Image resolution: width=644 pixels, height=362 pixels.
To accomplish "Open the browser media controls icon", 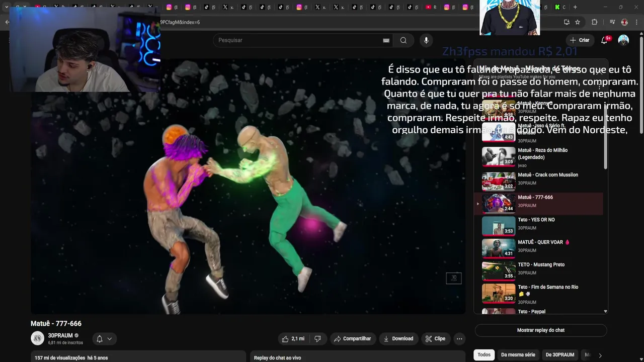I will point(612,22).
